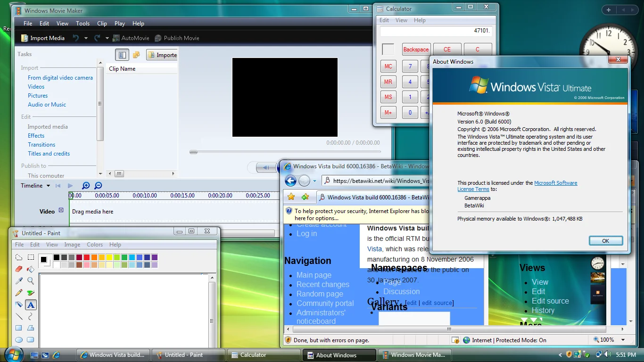Image resolution: width=644 pixels, height=362 pixels.
Task: Open the Transitions task in Movie Maker
Action: tap(41, 145)
